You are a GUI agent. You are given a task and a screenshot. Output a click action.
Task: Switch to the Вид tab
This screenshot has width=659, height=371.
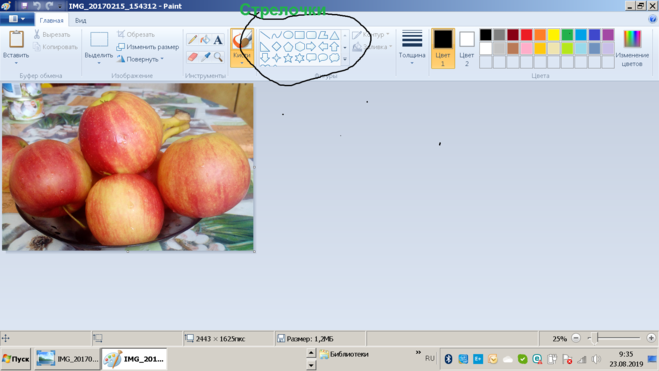[x=81, y=20]
